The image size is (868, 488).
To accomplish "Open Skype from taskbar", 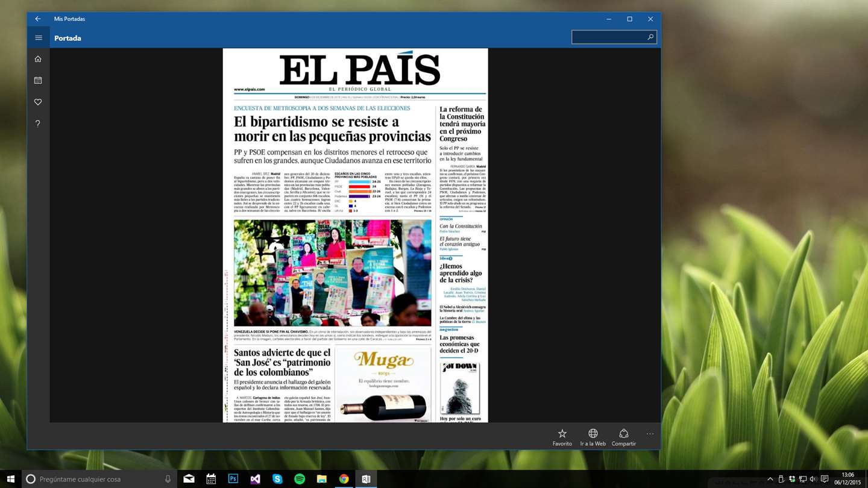I will (x=277, y=479).
